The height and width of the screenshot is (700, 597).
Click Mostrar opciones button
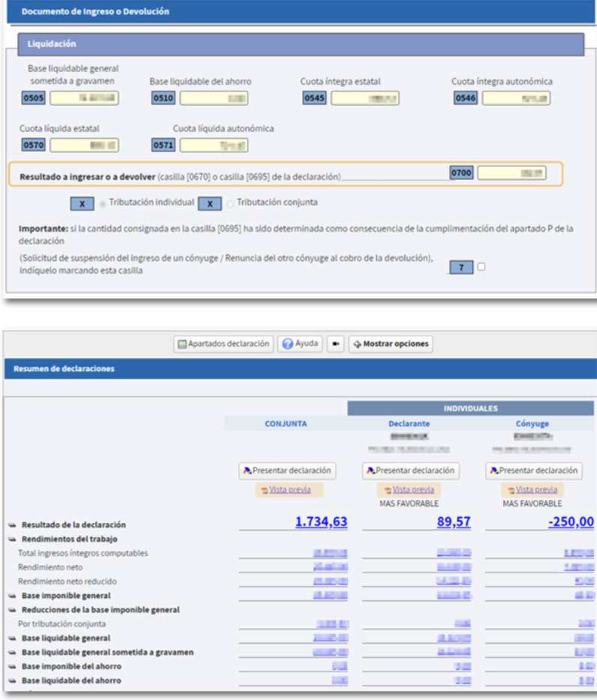pyautogui.click(x=391, y=344)
